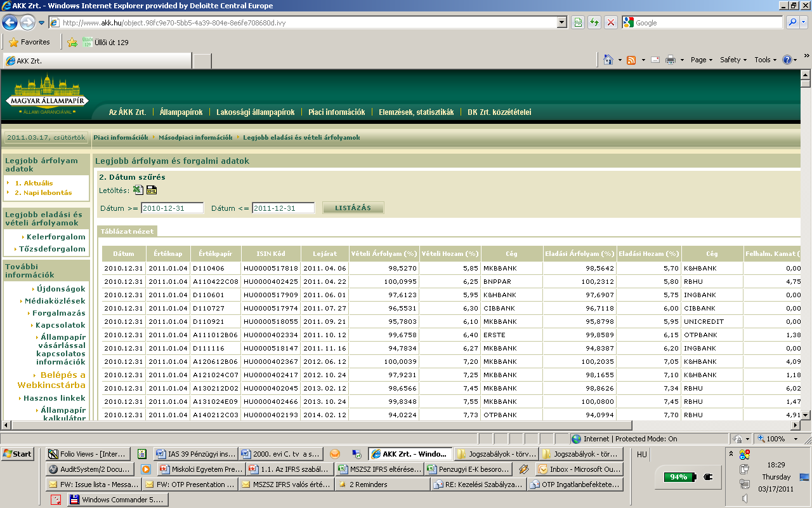Click the Vételi Árfolyam (%) column header

coord(384,253)
